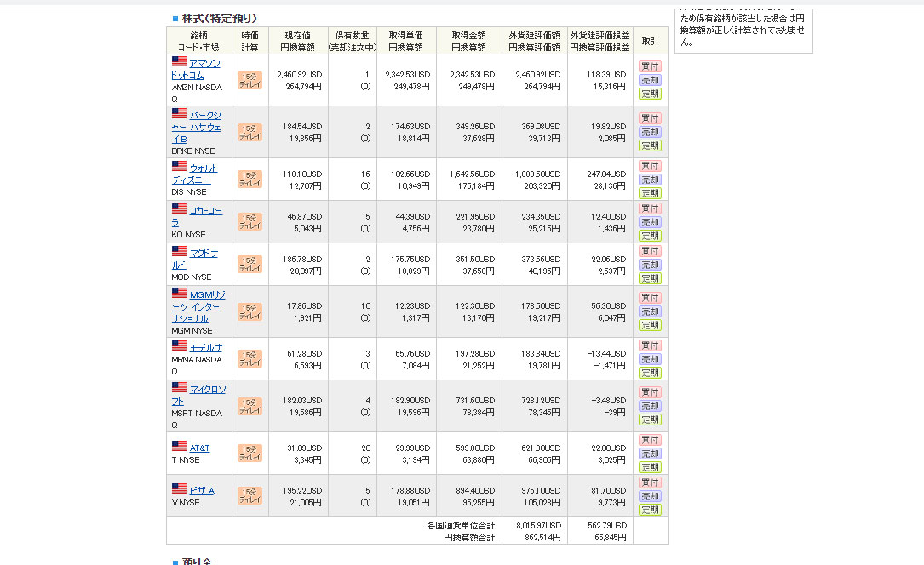
Task: Open the マイクロソフト stock link
Action: click(x=198, y=396)
